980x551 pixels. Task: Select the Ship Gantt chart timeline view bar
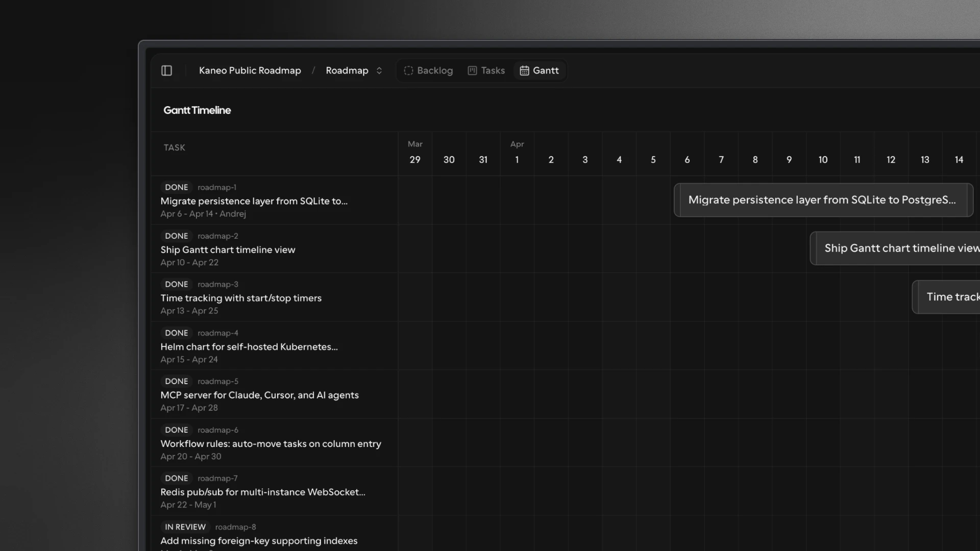(x=895, y=248)
